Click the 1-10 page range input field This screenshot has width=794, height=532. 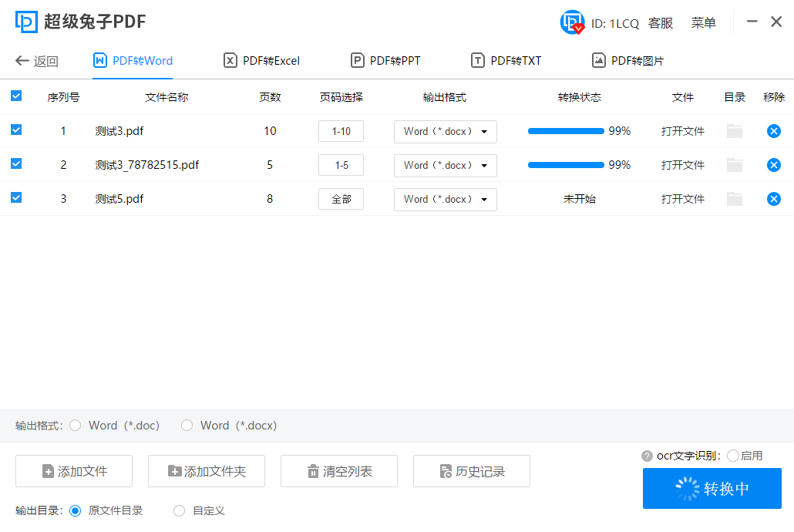tap(341, 131)
